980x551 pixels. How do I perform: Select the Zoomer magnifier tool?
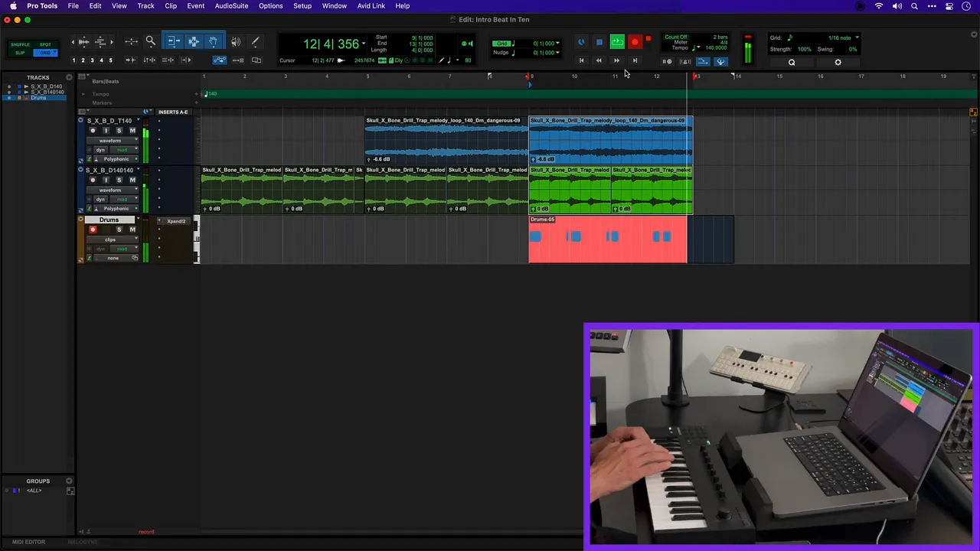point(151,42)
